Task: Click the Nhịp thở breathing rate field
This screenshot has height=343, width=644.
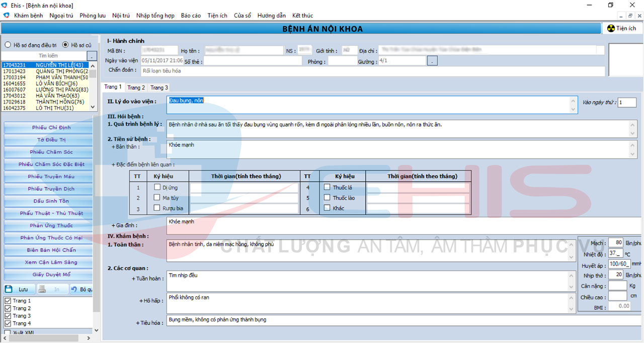Action: click(615, 275)
